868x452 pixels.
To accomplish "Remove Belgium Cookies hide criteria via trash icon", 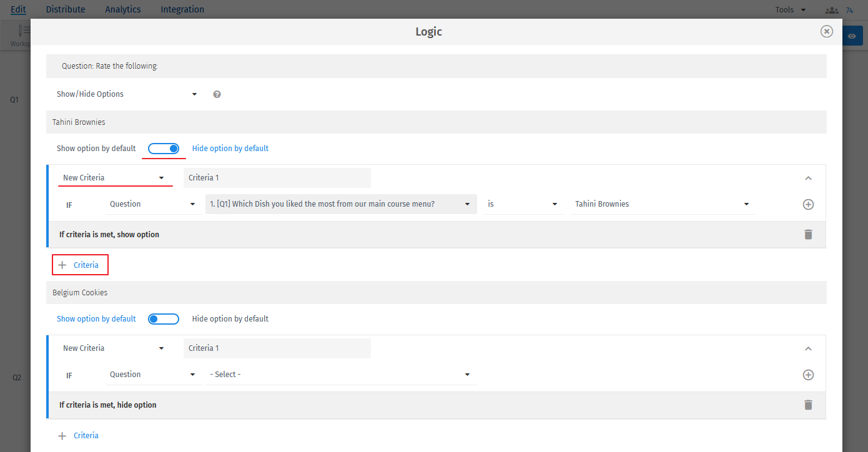I will tap(808, 405).
